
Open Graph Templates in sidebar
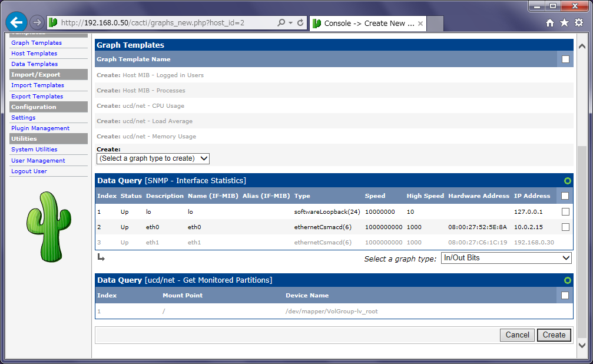(x=37, y=43)
